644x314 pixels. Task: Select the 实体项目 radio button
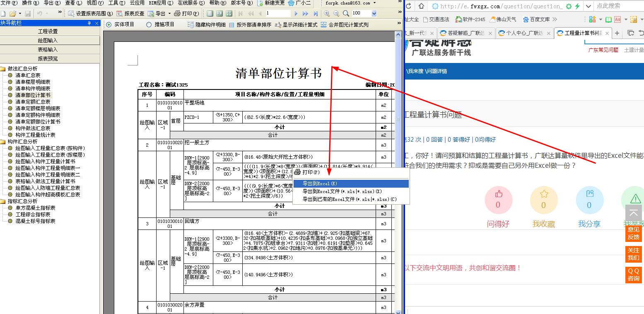pyautogui.click(x=109, y=24)
